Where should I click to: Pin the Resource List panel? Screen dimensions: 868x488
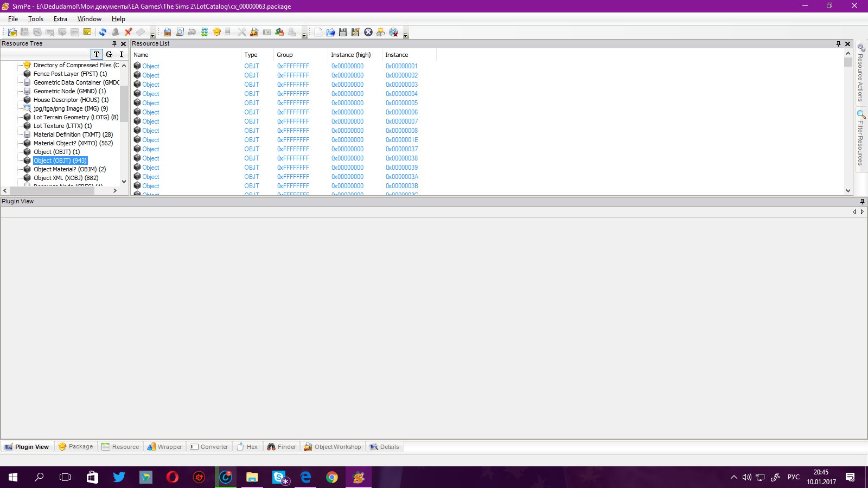(x=838, y=43)
